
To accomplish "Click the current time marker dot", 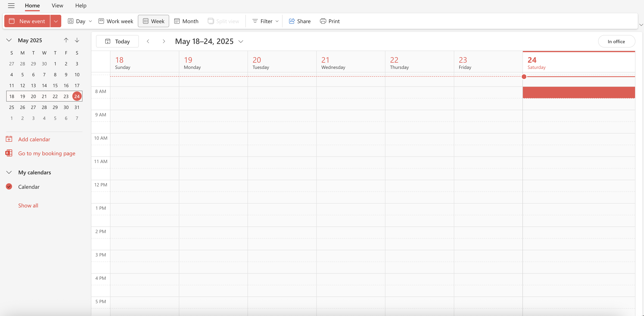I will (524, 76).
